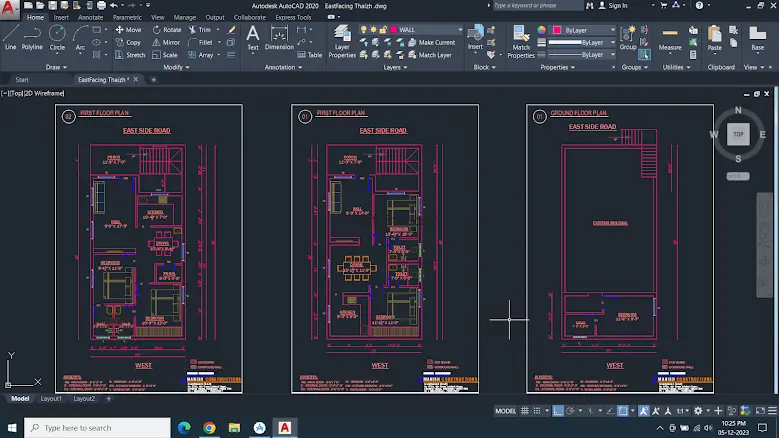Screen dimensions: 779x438
Task: Select the Polyline tool
Action: click(x=32, y=36)
